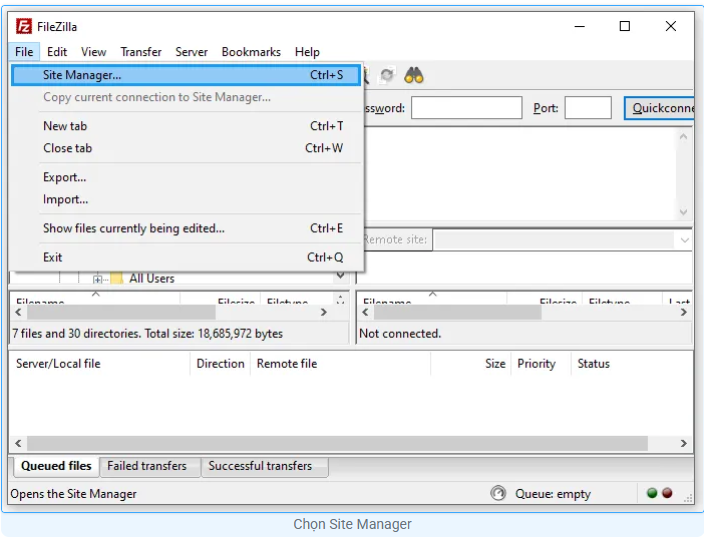Click the Not connected. status text
Screen dimensions: 704x538
coord(400,333)
